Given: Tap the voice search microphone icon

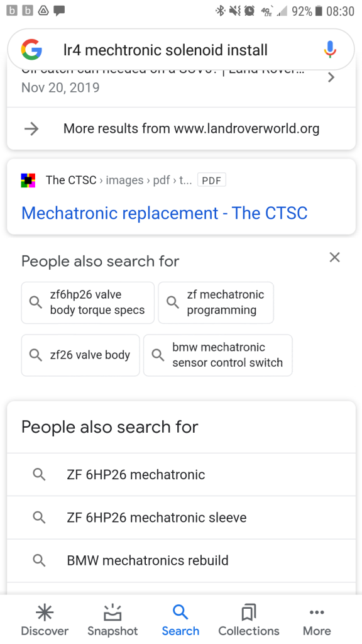Looking at the screenshot, I should click(330, 50).
